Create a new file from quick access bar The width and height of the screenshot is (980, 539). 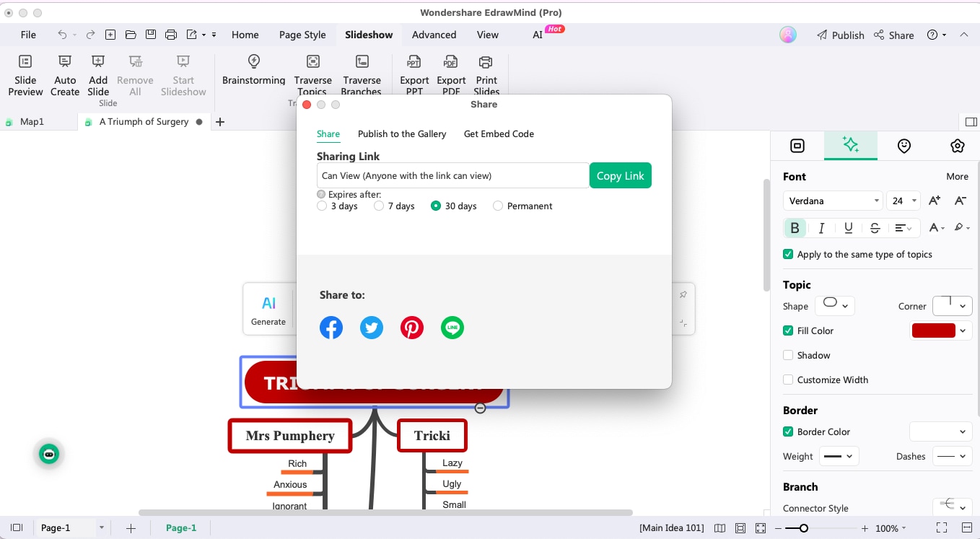(x=110, y=35)
